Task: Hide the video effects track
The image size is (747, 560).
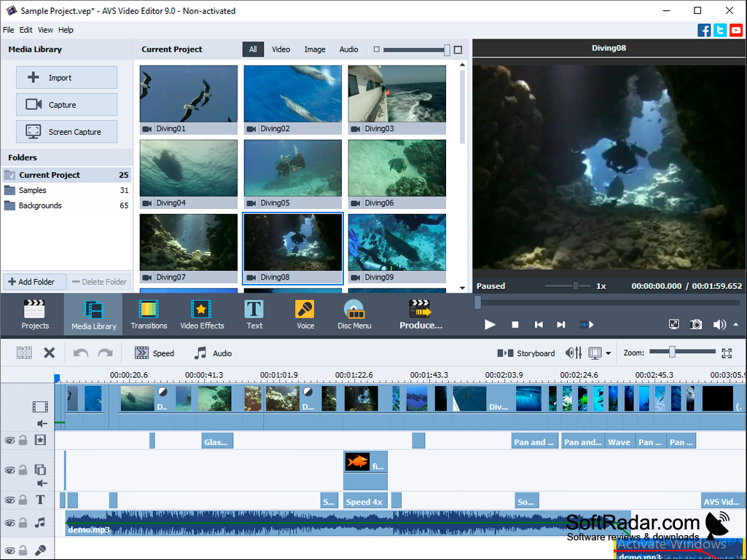Action: coord(9,441)
